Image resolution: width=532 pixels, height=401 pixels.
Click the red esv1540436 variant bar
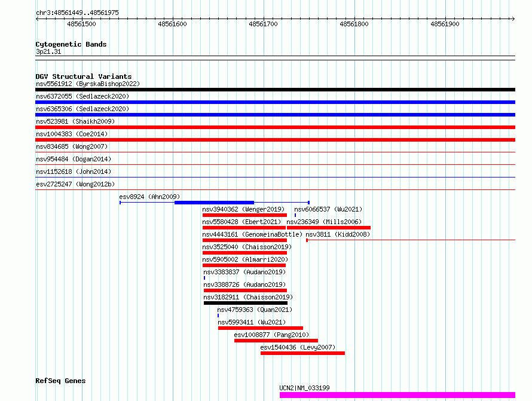click(x=302, y=353)
